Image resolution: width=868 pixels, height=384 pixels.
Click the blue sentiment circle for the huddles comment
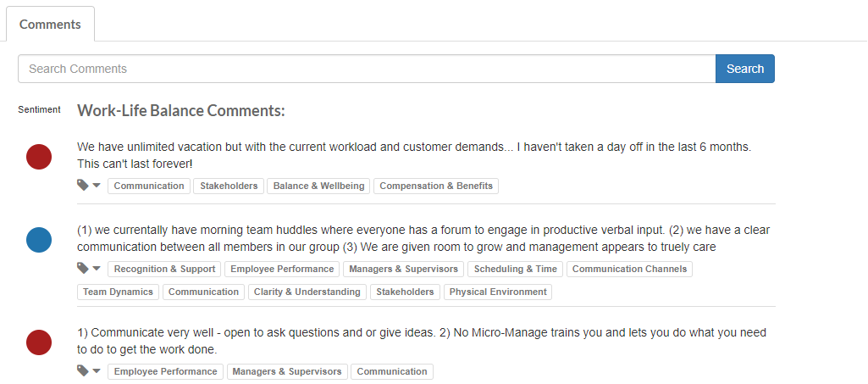tap(39, 240)
